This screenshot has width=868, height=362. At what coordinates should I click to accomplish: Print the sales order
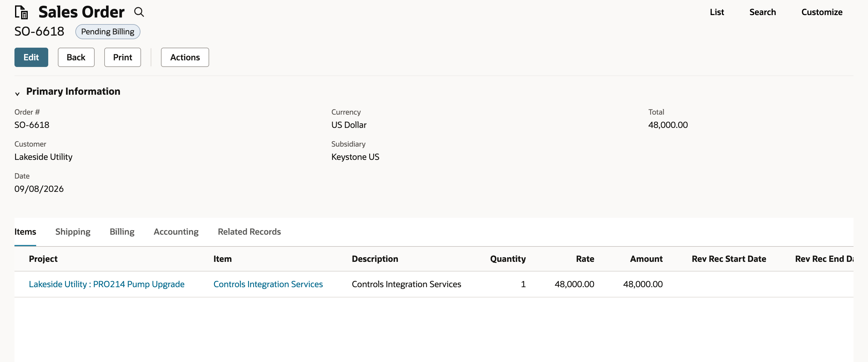(x=123, y=57)
